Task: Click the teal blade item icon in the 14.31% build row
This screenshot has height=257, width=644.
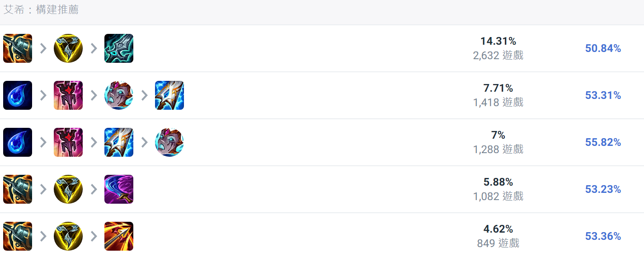Action: (x=119, y=48)
